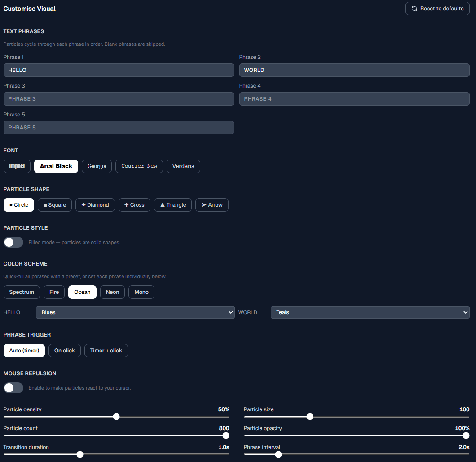Click the Transition duration slider handle
Screen dimensions: 476x462
click(80, 454)
